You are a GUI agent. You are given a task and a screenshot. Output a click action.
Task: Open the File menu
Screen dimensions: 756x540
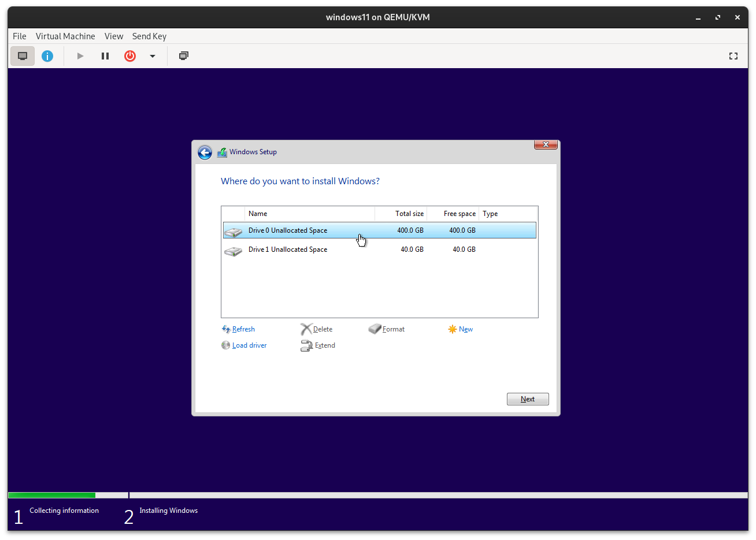point(20,36)
